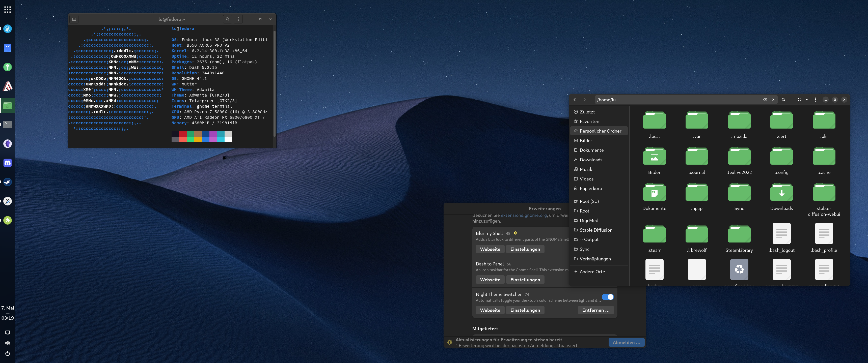Open Papierkorb in the Files sidebar
The width and height of the screenshot is (868, 363).
pos(599,189)
